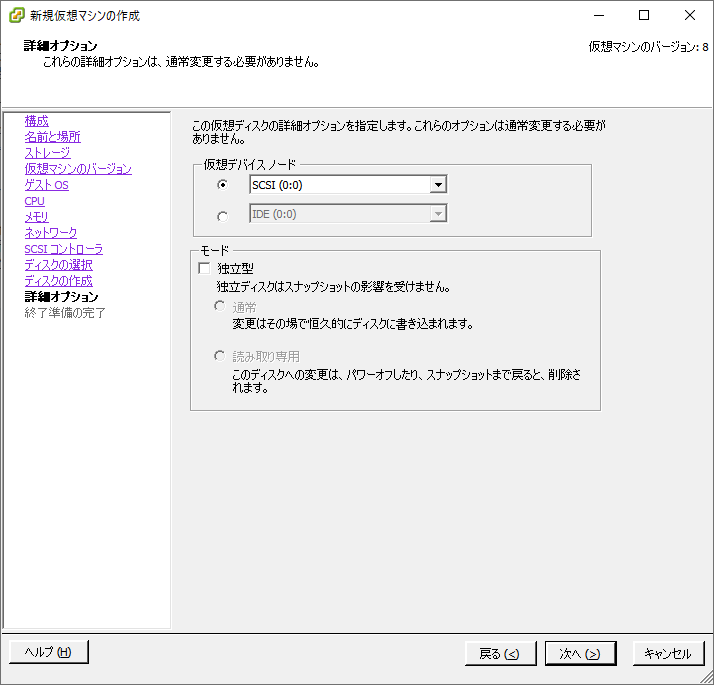Go to the 構成 step link
The height and width of the screenshot is (685, 714).
(x=36, y=121)
